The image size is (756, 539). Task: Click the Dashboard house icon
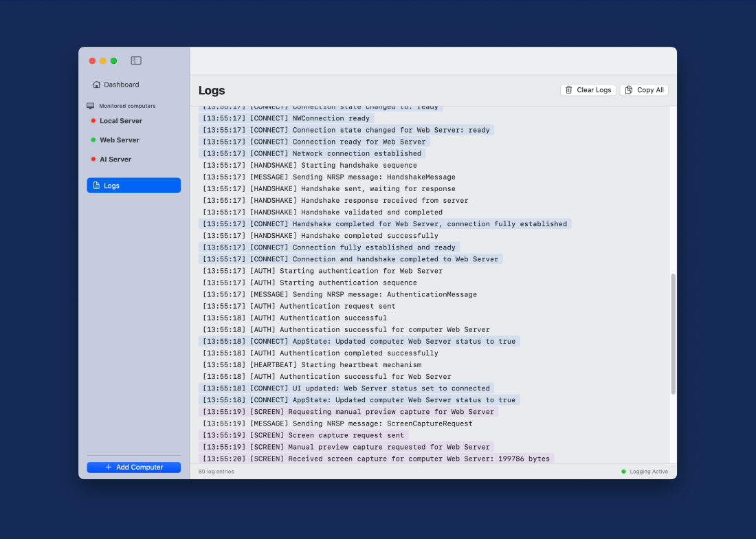[x=96, y=85]
